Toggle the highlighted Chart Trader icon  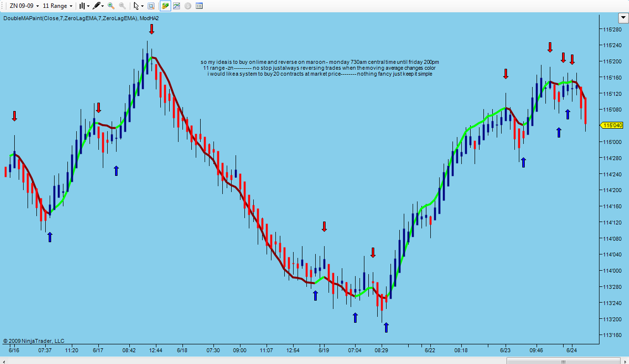[165, 6]
